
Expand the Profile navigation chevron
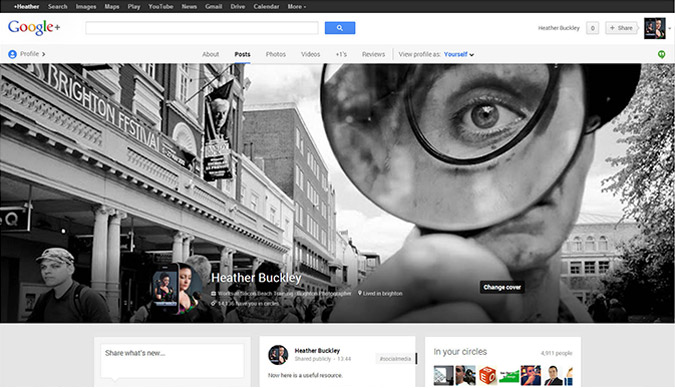point(43,54)
